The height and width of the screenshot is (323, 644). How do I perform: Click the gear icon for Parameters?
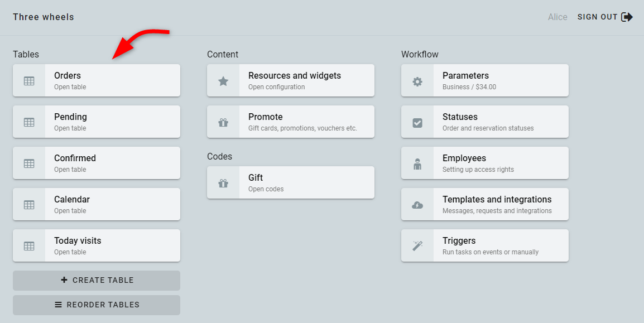tap(417, 81)
